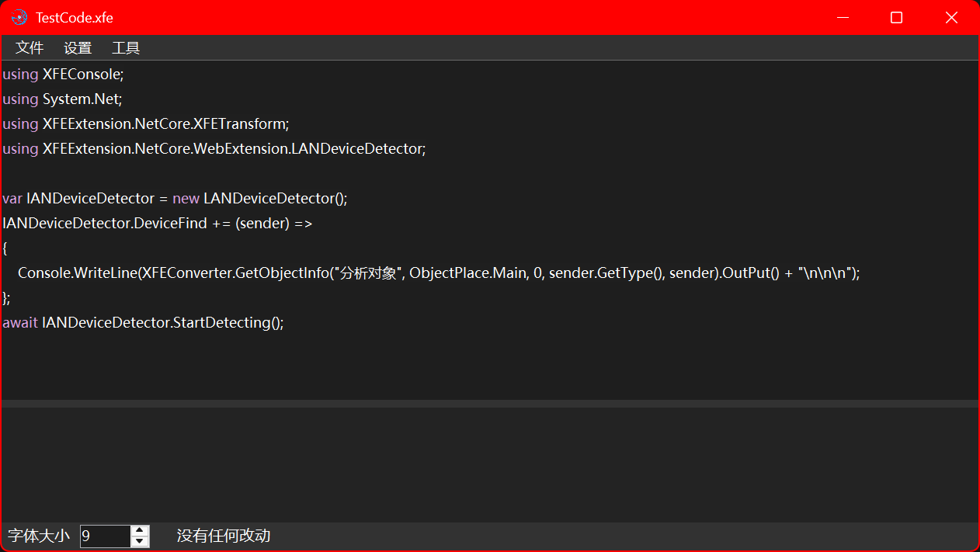Click the font size input showing 9
Screen dimensions: 980x552
click(105, 536)
